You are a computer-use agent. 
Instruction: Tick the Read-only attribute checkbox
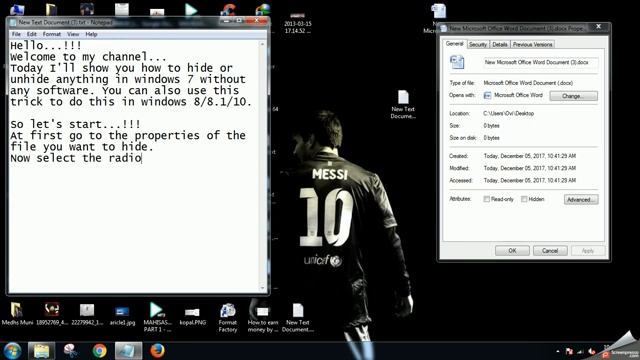(x=487, y=199)
